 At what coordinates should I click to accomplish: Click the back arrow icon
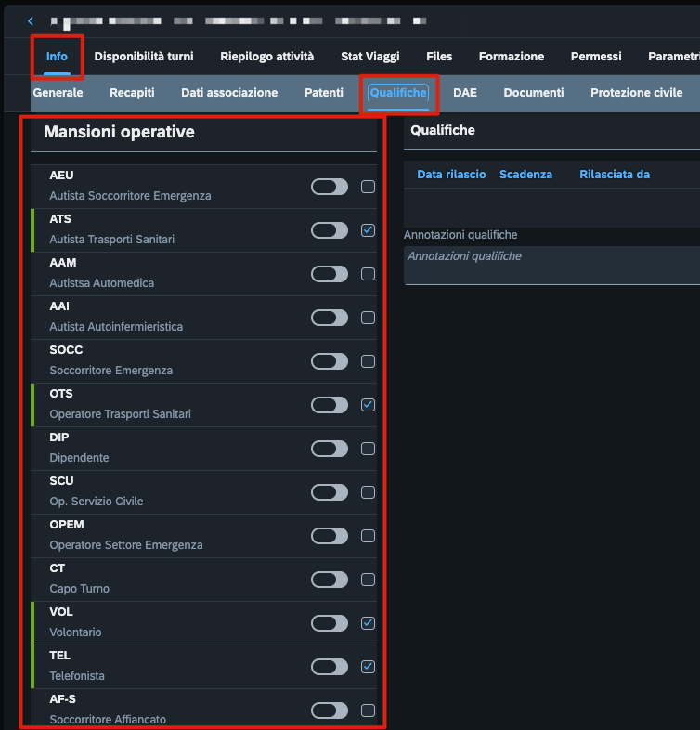click(x=31, y=21)
